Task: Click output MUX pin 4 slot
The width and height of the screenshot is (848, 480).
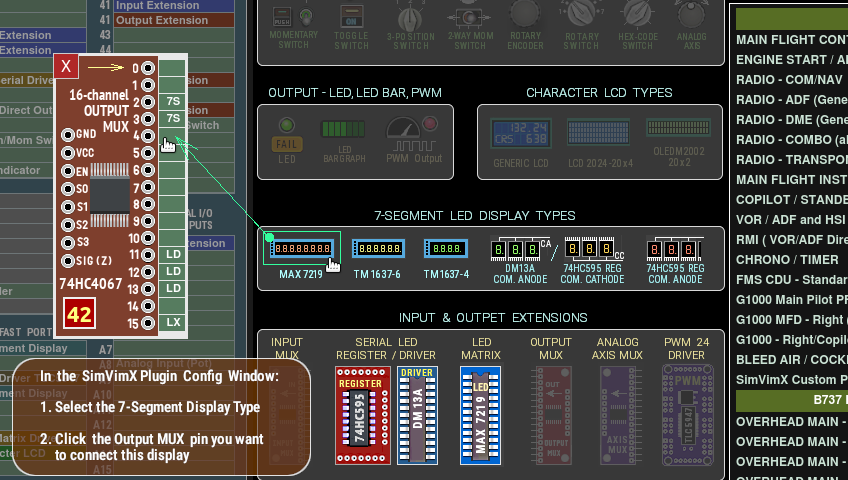Action: click(173, 136)
